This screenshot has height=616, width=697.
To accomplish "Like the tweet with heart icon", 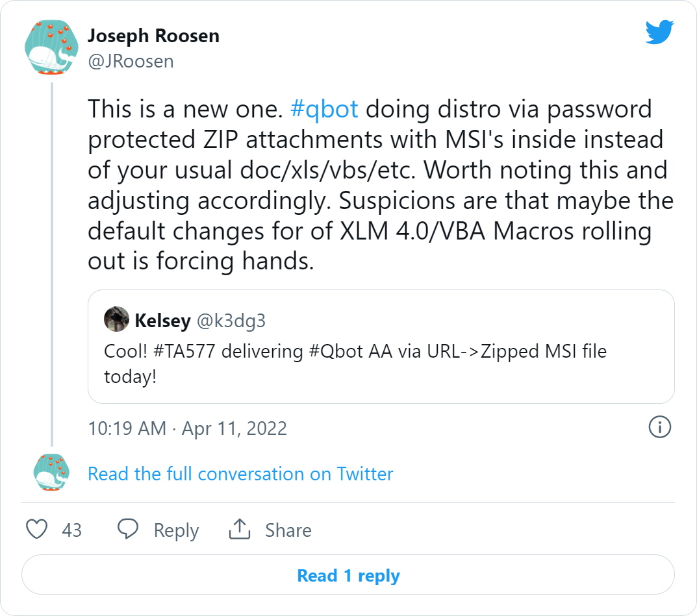I will 37,530.
